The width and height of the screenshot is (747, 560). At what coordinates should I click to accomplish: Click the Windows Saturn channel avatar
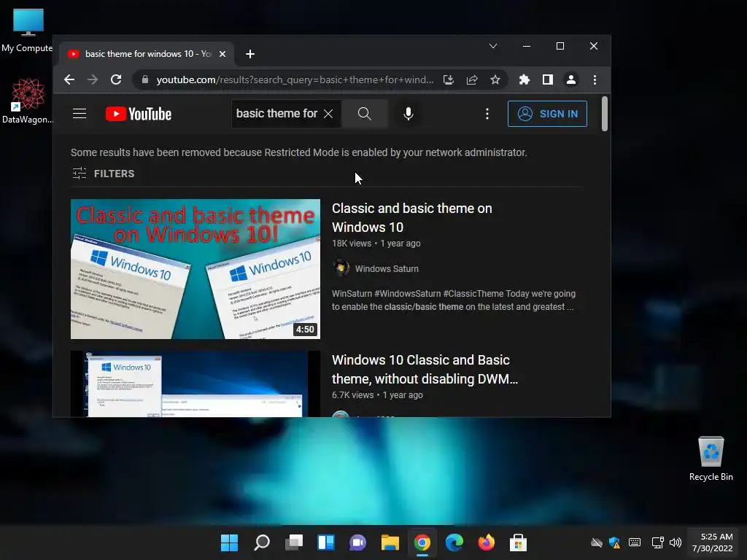pos(341,268)
